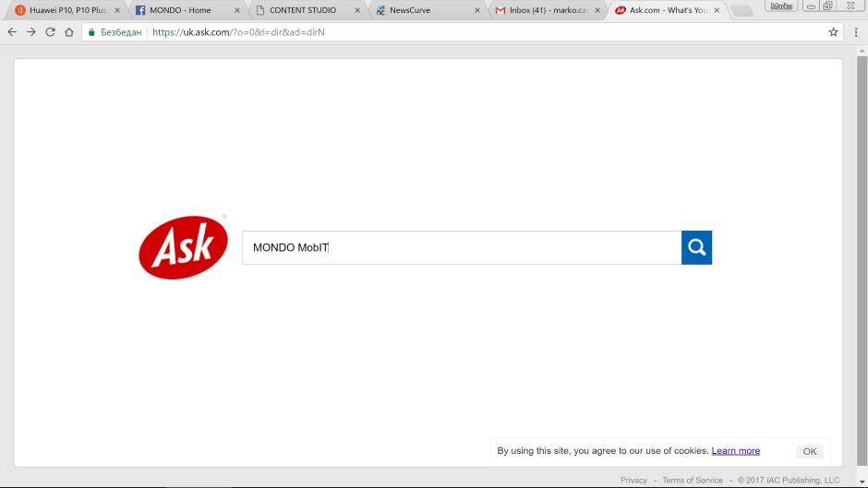Follow the Learn more cookies link

(x=735, y=451)
